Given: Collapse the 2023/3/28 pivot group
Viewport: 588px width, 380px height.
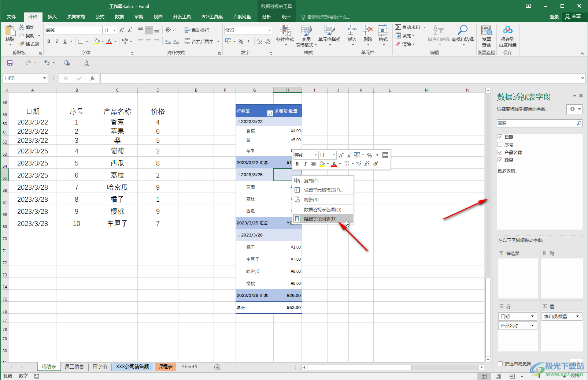Looking at the screenshot, I should click(x=239, y=235).
